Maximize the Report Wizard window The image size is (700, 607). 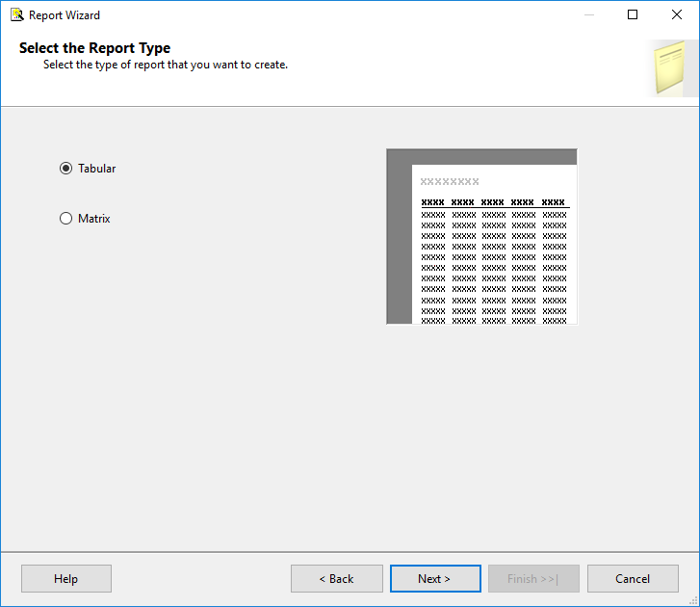(633, 14)
